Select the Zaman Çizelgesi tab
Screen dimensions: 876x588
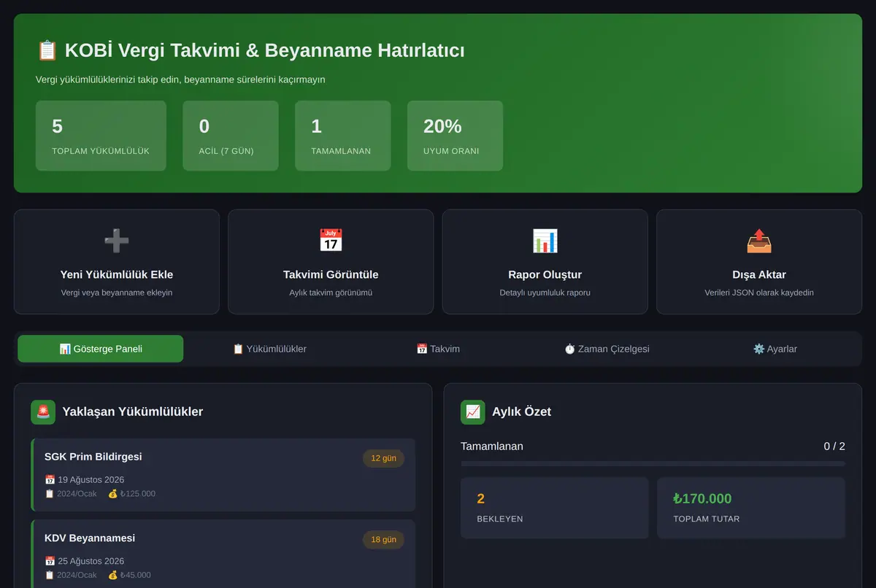tap(607, 349)
